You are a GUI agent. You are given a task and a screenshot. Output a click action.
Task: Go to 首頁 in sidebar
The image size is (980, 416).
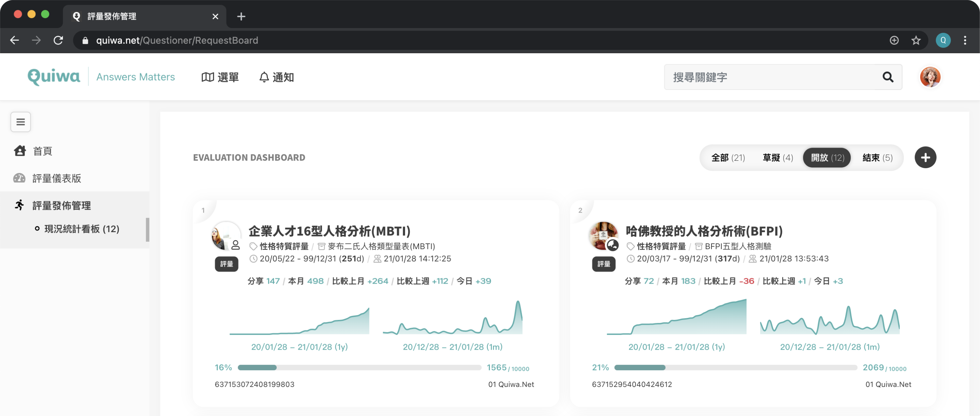coord(33,151)
